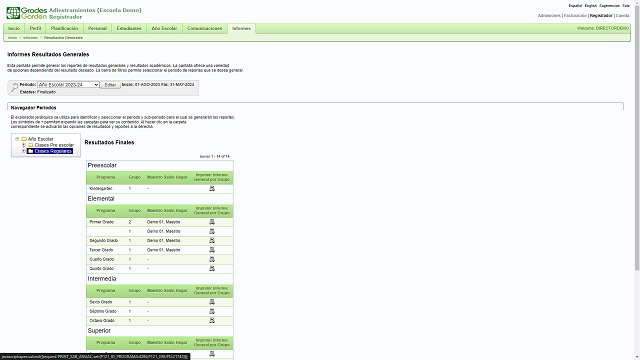Select Clases Regulares in the tree
This screenshot has height=360, width=640.
coord(53,151)
